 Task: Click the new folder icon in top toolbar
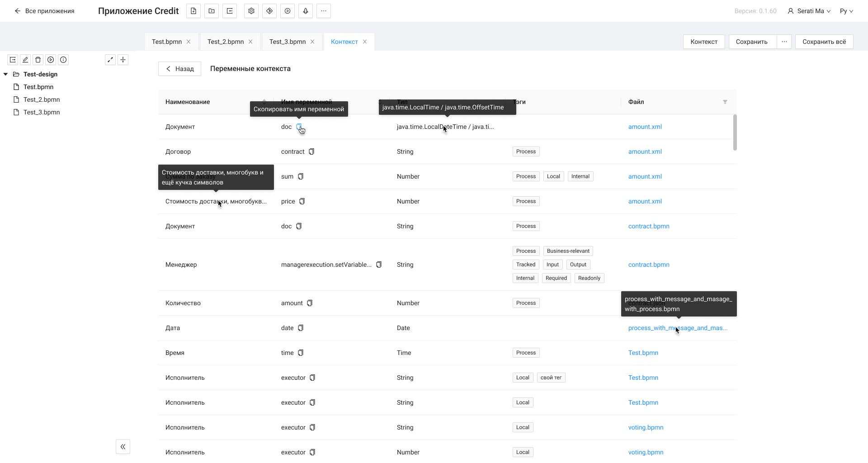pyautogui.click(x=212, y=11)
